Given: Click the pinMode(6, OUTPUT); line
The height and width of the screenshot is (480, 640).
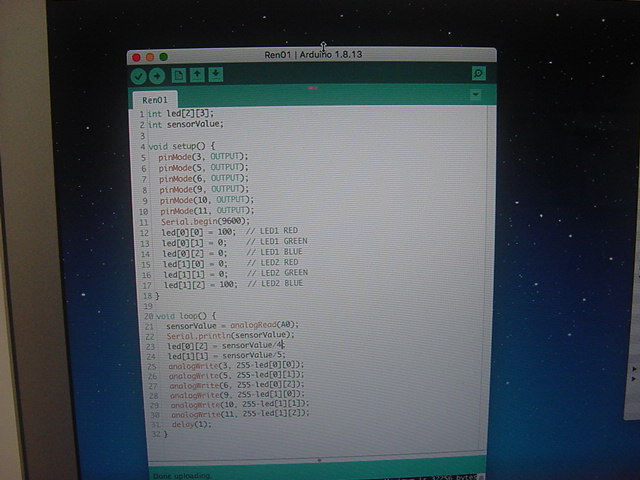Looking at the screenshot, I should [x=204, y=178].
